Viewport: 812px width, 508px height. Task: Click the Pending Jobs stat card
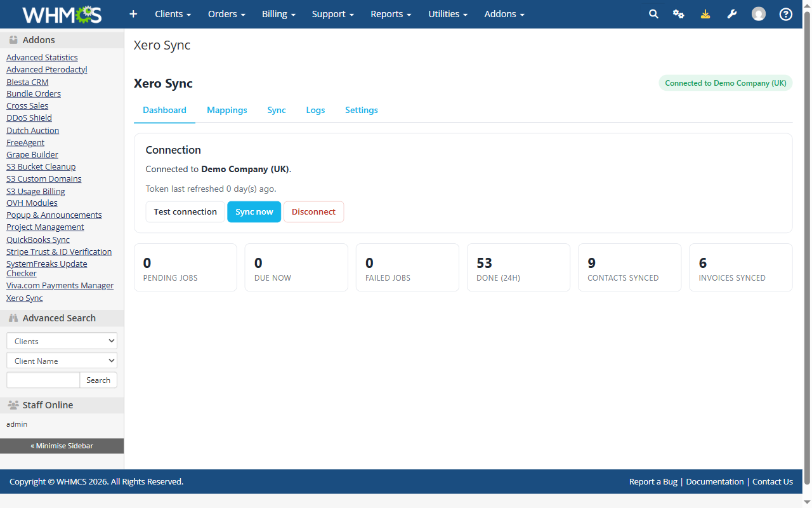tap(185, 267)
